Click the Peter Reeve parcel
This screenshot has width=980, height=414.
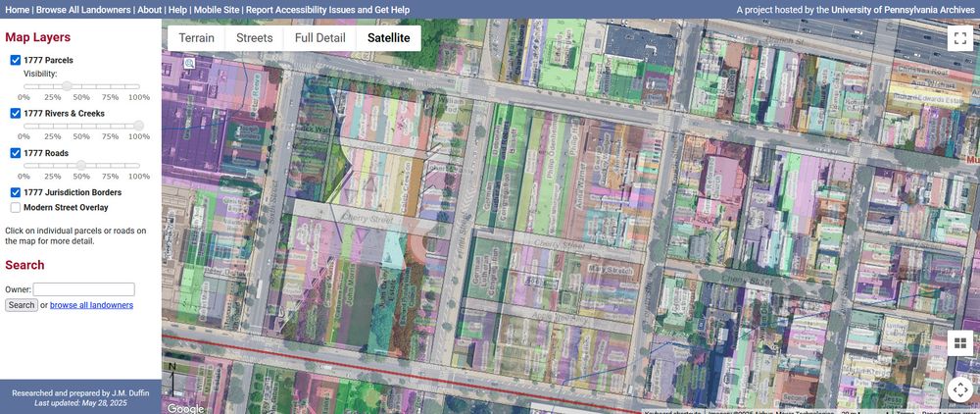pos(255,97)
